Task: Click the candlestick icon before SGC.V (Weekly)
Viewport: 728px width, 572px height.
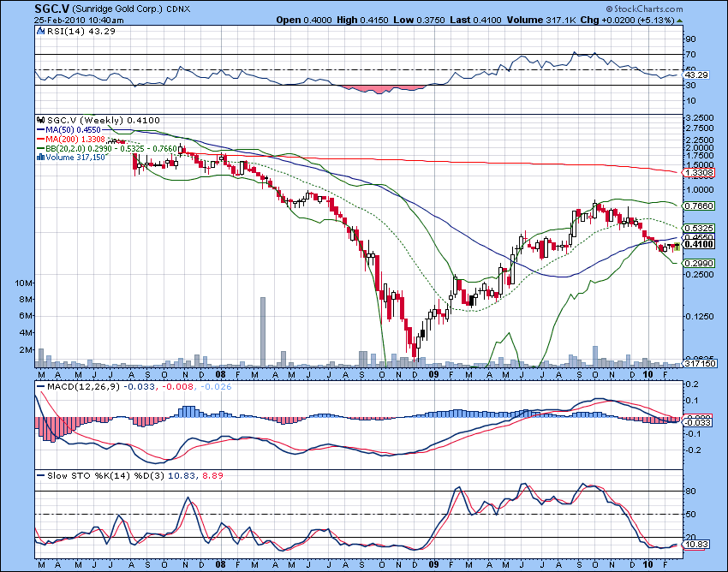Action: 41,120
